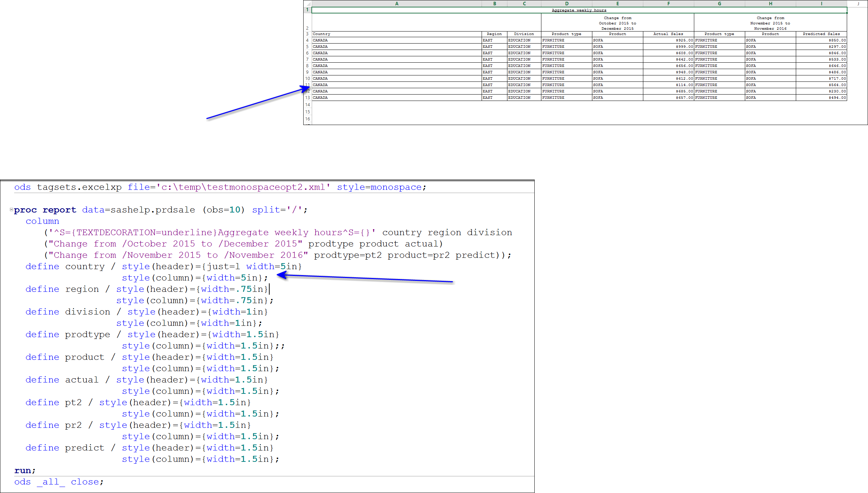Collapse the proc report code block
This screenshot has height=493, width=868.
pyautogui.click(x=12, y=209)
